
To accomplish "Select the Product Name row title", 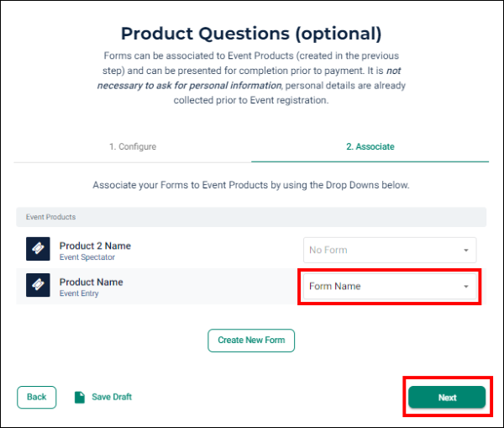I will tap(91, 283).
